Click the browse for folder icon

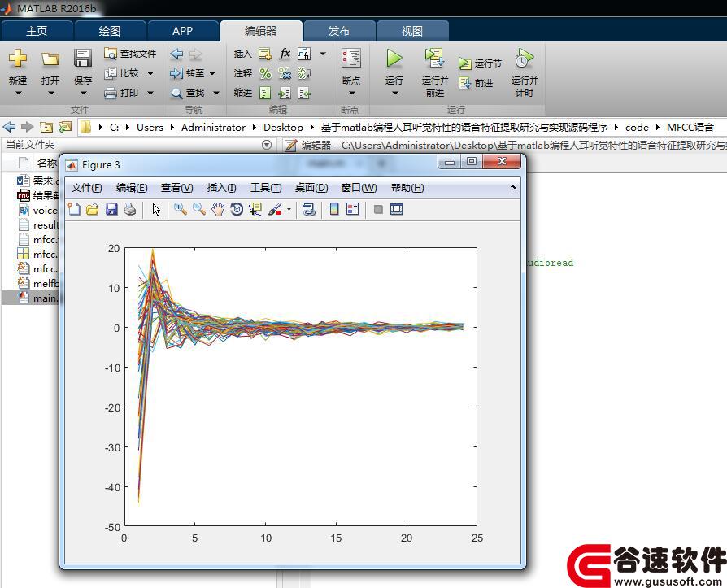pos(65,127)
